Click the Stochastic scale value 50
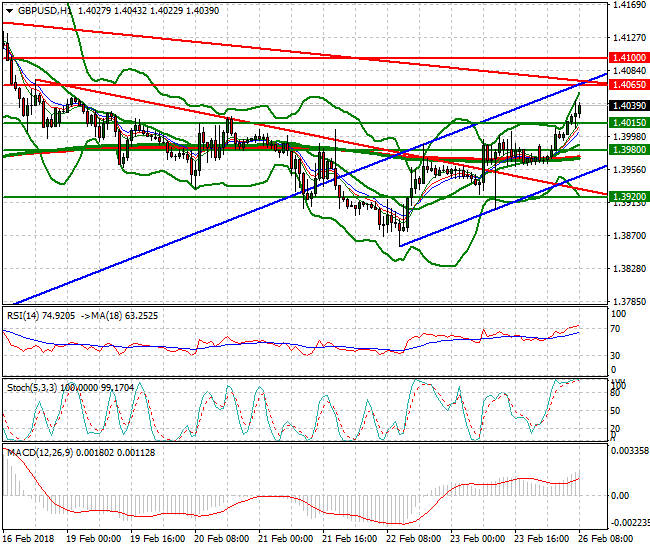The image size is (650, 550). pos(615,411)
